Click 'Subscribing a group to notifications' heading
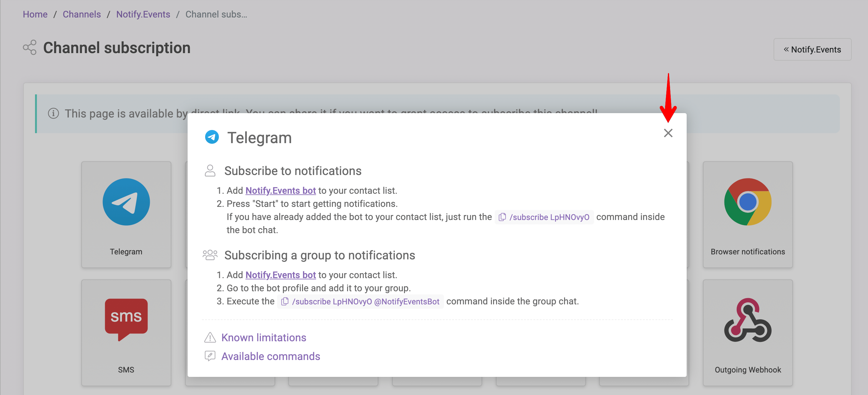 tap(320, 255)
